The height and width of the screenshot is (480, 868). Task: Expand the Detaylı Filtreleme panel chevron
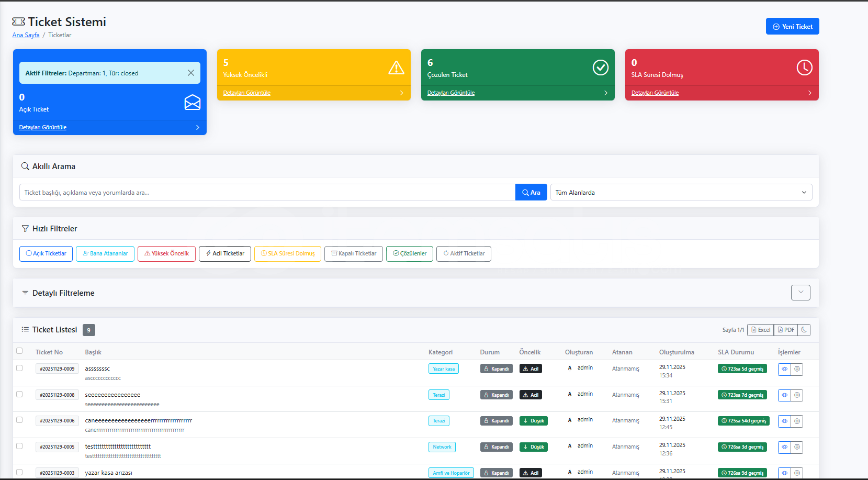point(801,293)
